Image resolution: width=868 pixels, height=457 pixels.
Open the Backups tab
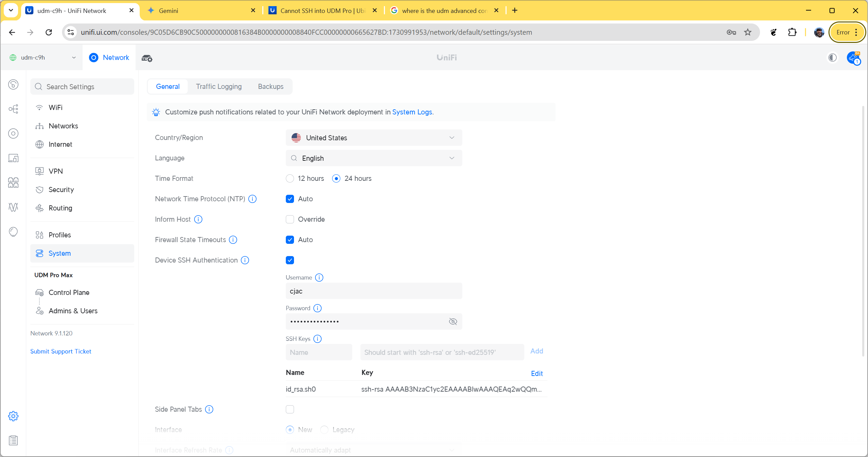[x=270, y=86]
